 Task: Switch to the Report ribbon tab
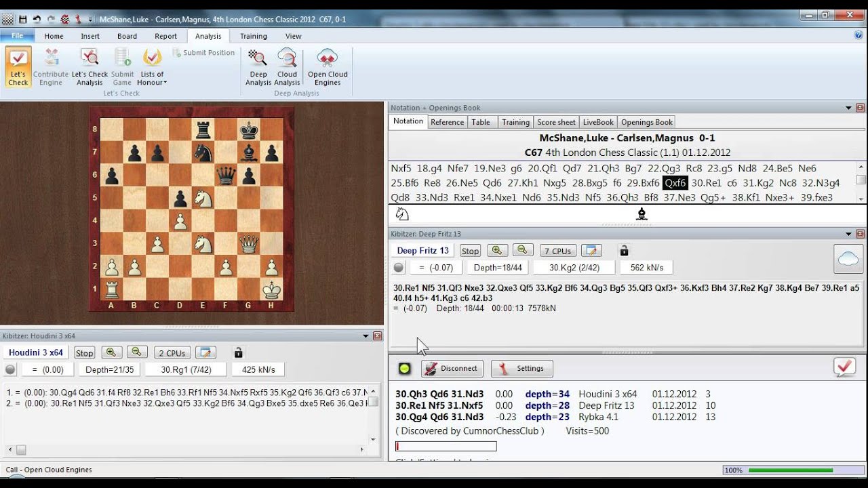point(165,37)
